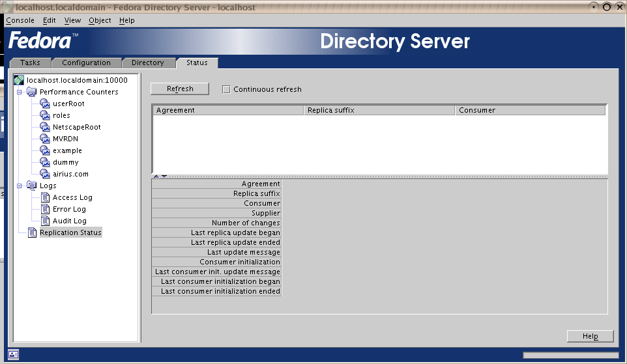Open the Object menu
The width and height of the screenshot is (627, 364).
[100, 20]
